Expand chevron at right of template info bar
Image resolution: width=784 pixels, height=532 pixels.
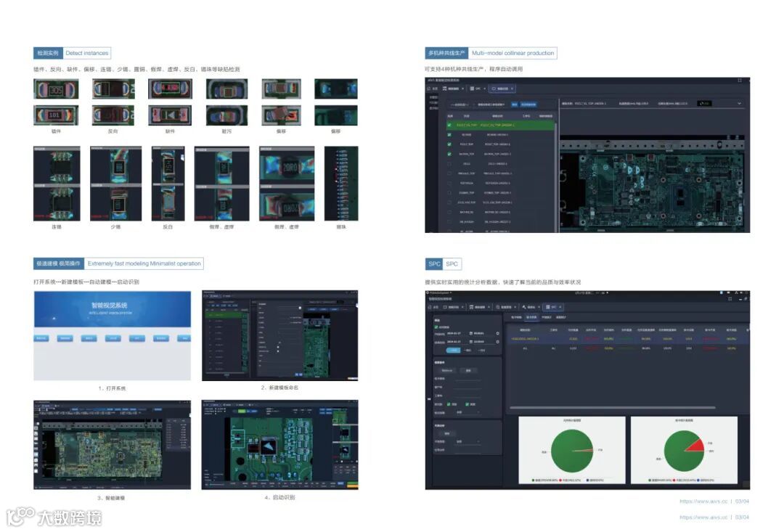pos(740,104)
